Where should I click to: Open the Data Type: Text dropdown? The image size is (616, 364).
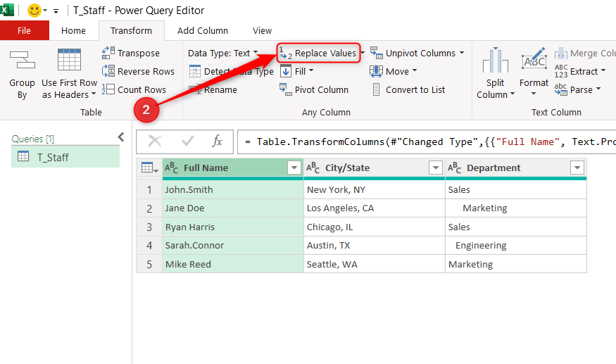coord(222,53)
